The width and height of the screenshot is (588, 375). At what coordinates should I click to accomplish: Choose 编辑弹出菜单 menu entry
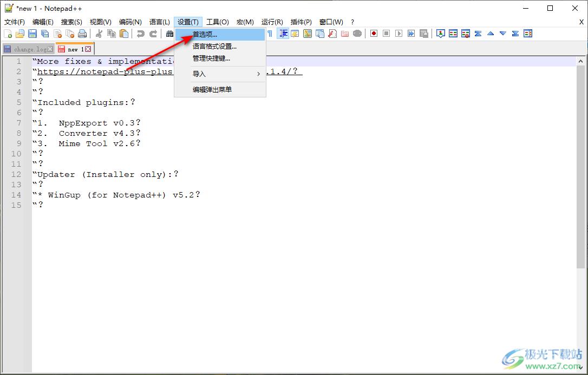(220, 89)
